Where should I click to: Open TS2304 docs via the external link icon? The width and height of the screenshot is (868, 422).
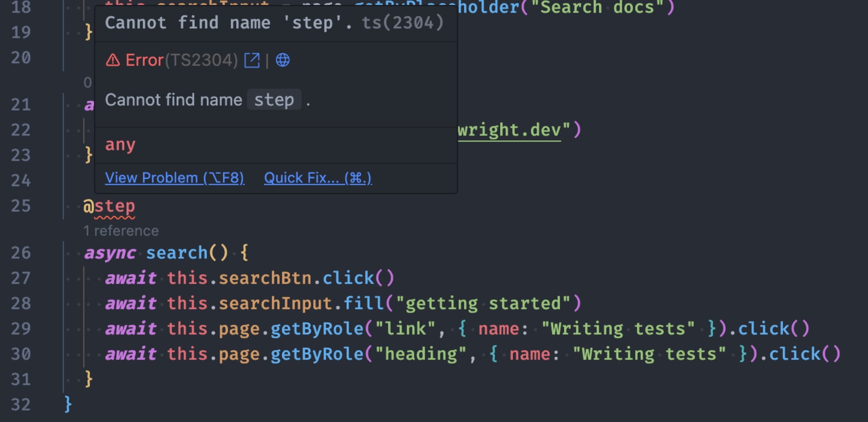(253, 60)
